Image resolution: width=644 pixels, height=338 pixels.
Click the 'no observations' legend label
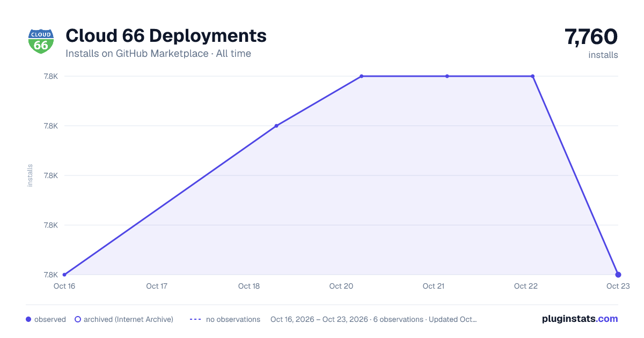pos(233,319)
